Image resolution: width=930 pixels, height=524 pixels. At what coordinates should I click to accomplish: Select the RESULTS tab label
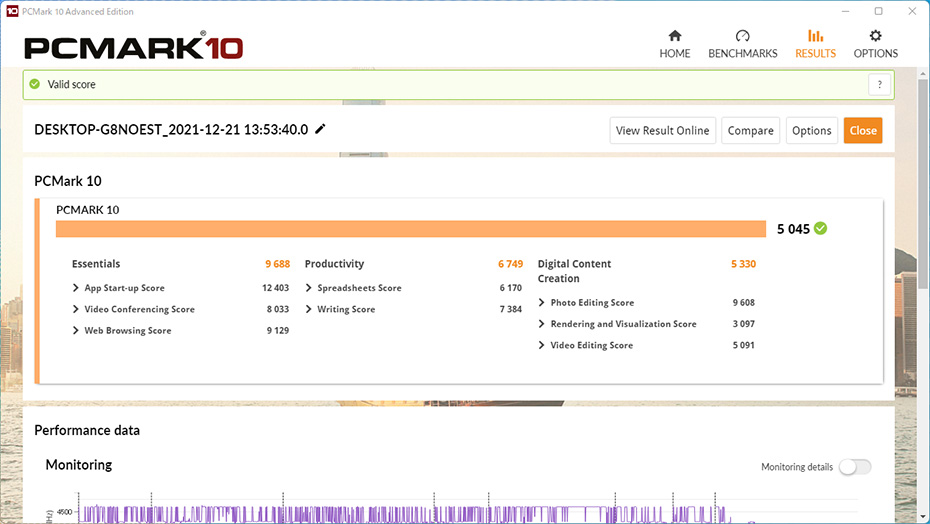pos(816,53)
